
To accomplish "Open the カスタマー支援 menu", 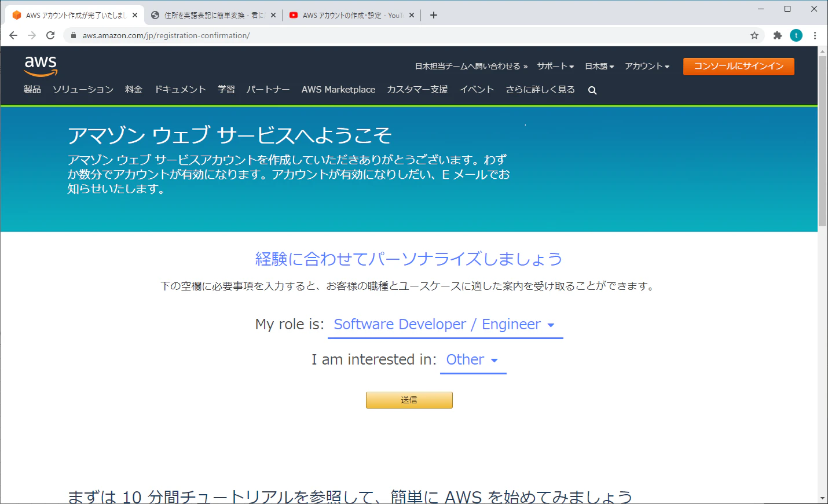I will click(x=417, y=89).
